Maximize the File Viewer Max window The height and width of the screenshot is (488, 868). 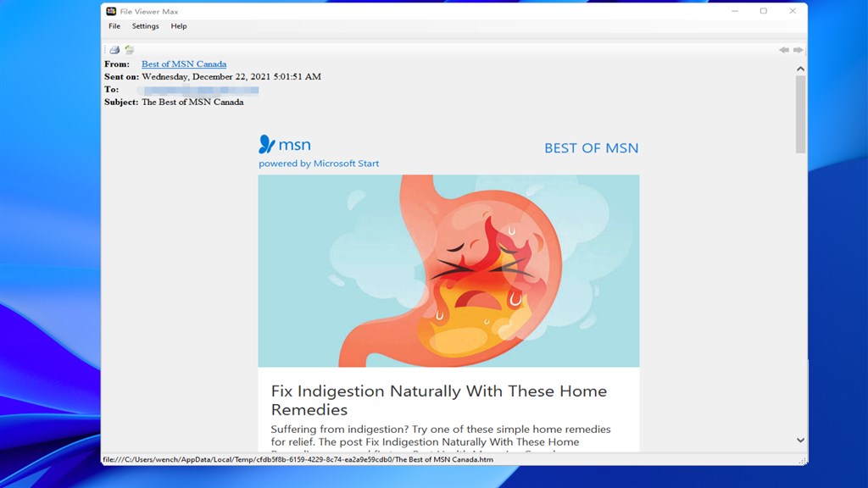(x=764, y=11)
